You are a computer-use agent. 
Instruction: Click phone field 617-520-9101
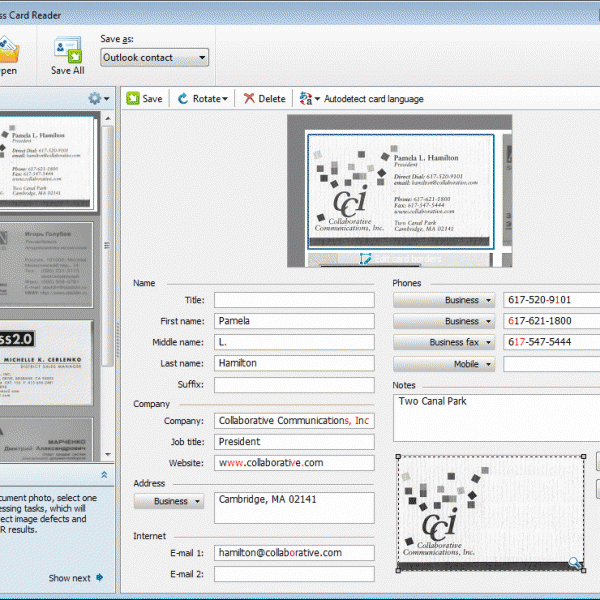point(551,300)
